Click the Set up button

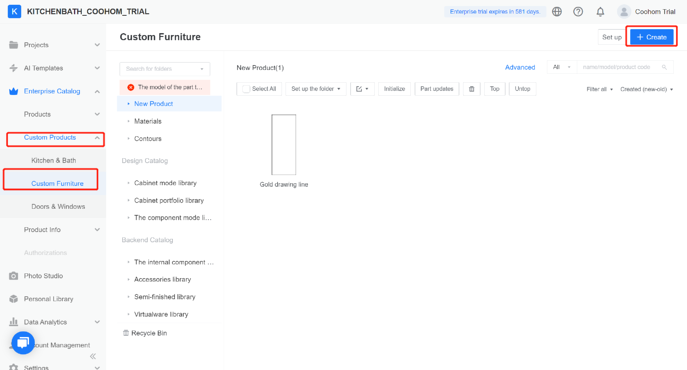(612, 37)
